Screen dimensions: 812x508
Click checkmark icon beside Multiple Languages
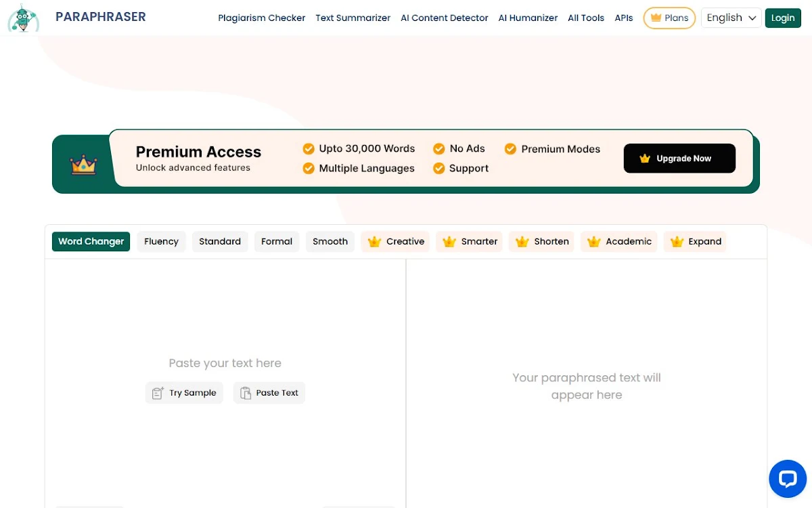[309, 168]
